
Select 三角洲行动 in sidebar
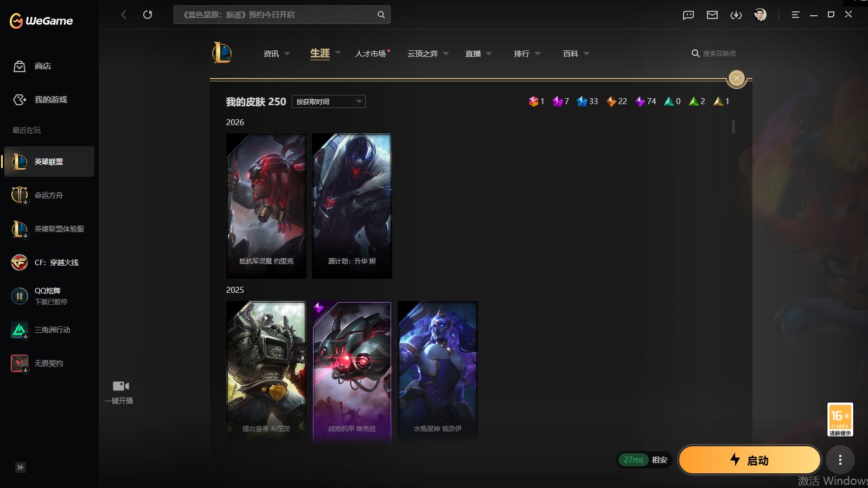coord(49,330)
